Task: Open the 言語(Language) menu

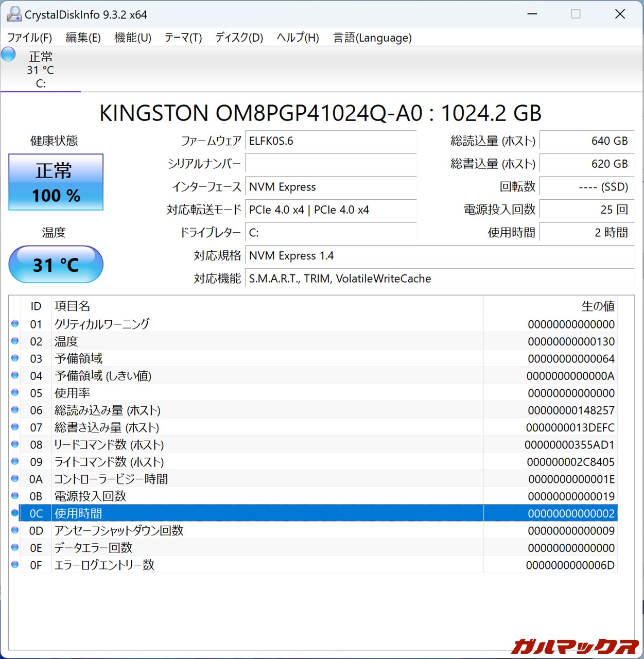Action: tap(372, 38)
